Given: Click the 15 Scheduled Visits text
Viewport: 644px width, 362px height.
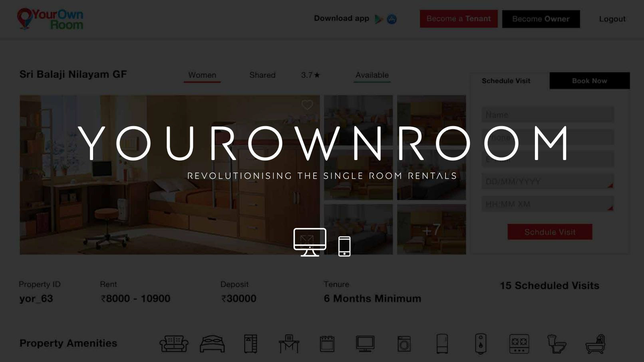Looking at the screenshot, I should [549, 286].
